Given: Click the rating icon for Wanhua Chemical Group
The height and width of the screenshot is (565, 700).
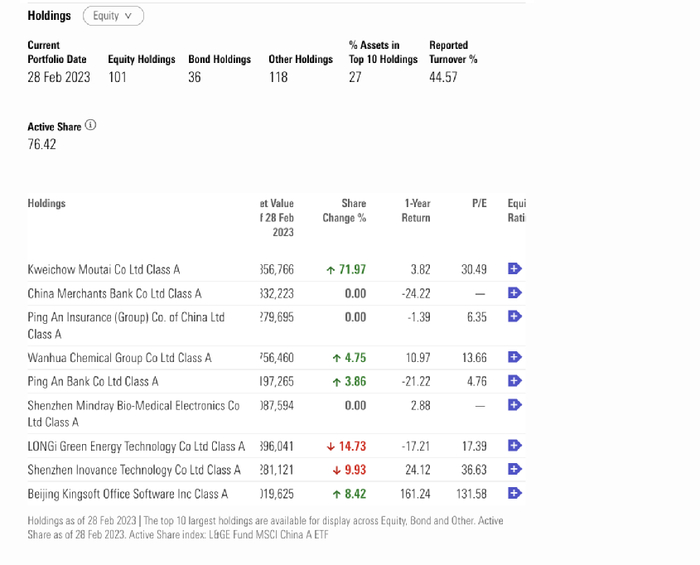Looking at the screenshot, I should (x=515, y=357).
